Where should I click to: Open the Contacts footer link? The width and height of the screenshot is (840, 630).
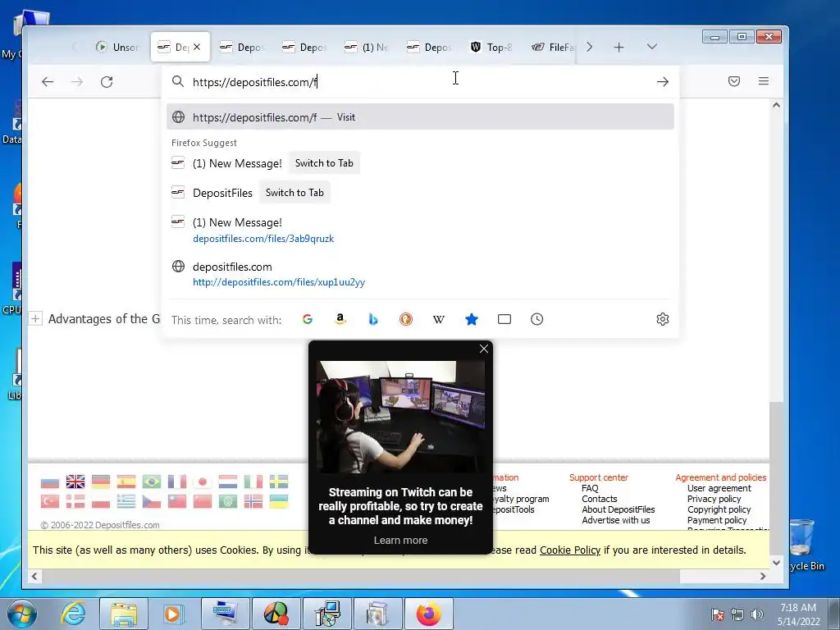pyautogui.click(x=600, y=499)
